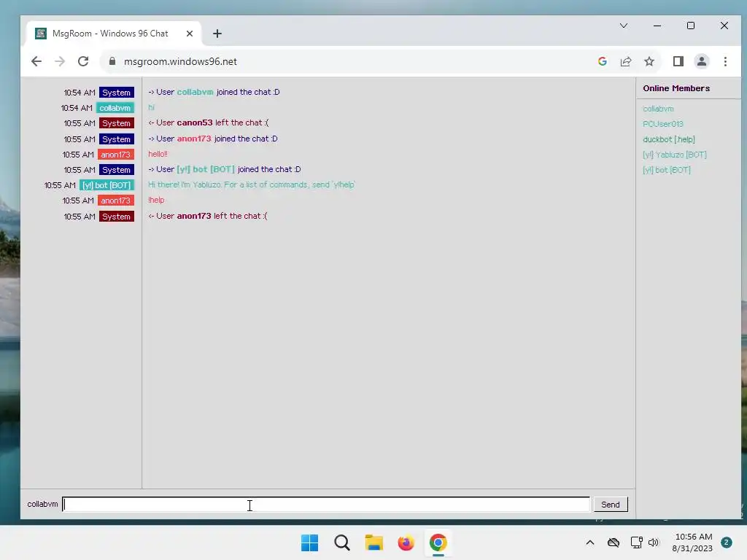
Task: Open the Windows Start menu
Action: (x=309, y=542)
